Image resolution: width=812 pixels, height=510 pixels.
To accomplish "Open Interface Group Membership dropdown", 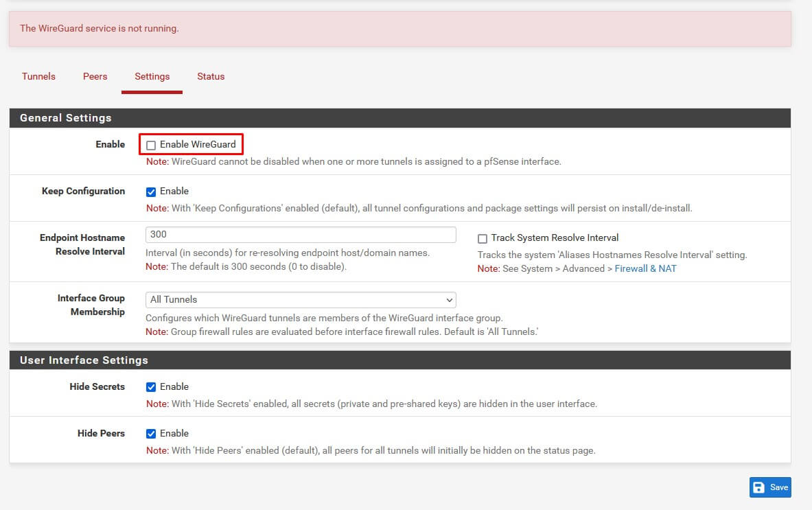I will click(301, 300).
